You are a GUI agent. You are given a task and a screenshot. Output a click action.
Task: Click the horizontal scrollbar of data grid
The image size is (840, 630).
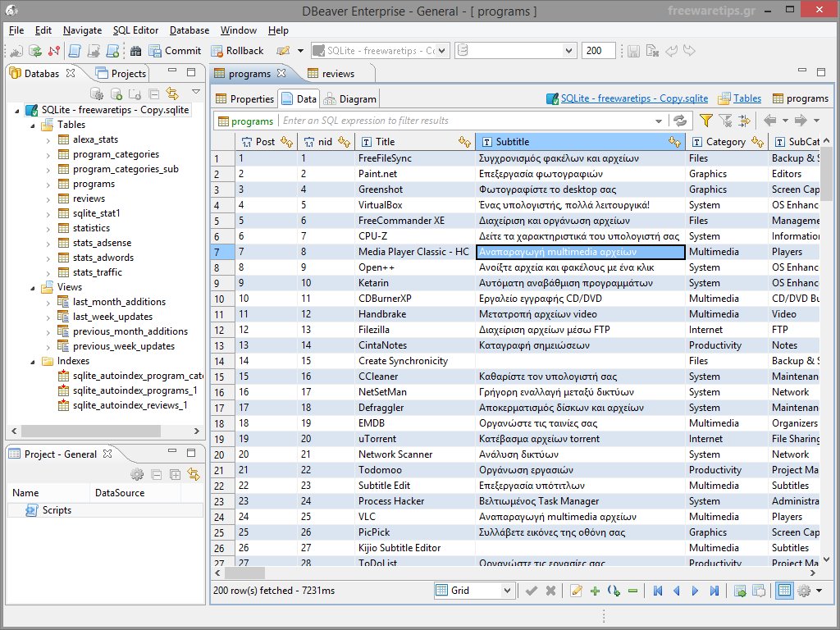tap(244, 573)
